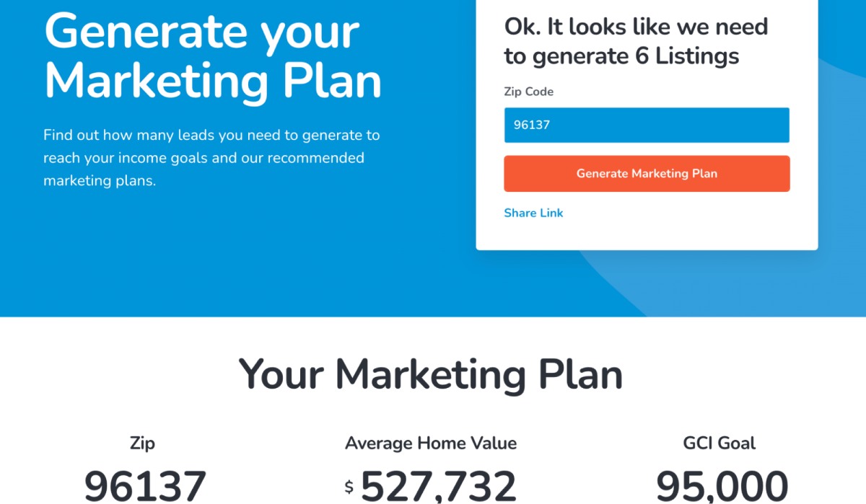
Task: Click the "Your Marketing Plan" section heading
Action: (x=431, y=374)
